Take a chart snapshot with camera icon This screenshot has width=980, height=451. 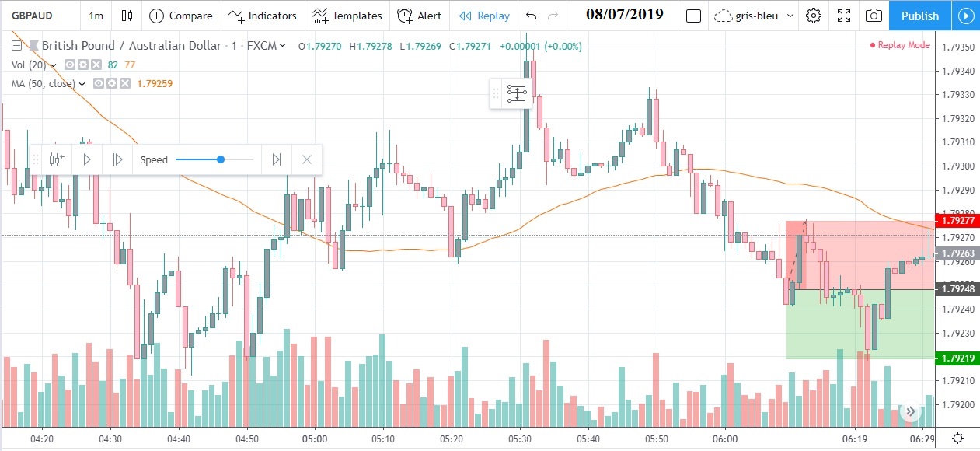(x=874, y=16)
